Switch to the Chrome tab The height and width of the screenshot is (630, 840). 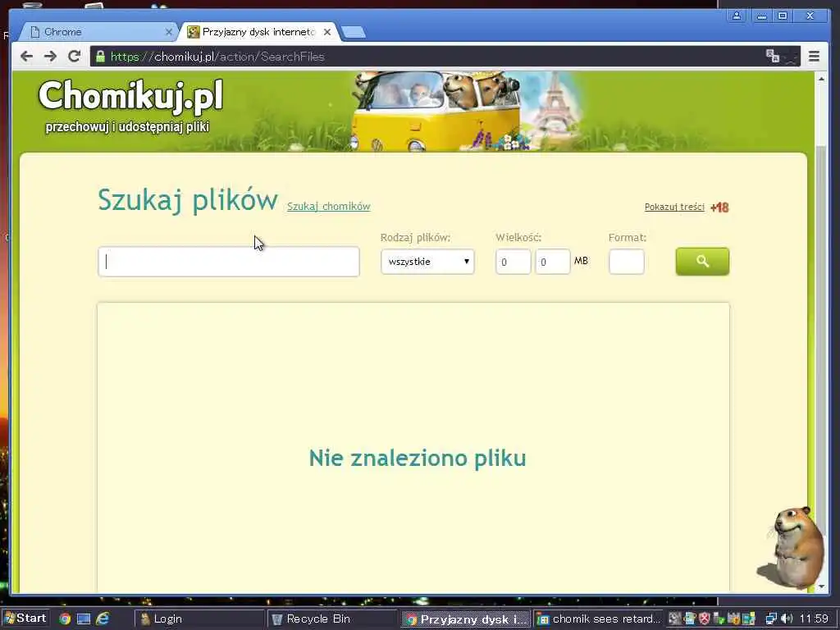[x=99, y=32]
